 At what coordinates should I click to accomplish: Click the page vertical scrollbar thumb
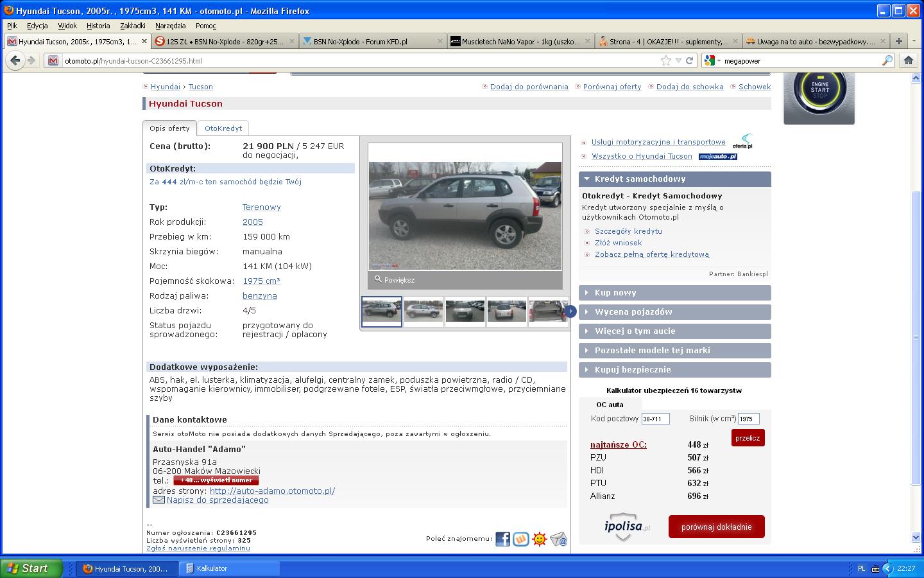pyautogui.click(x=916, y=337)
